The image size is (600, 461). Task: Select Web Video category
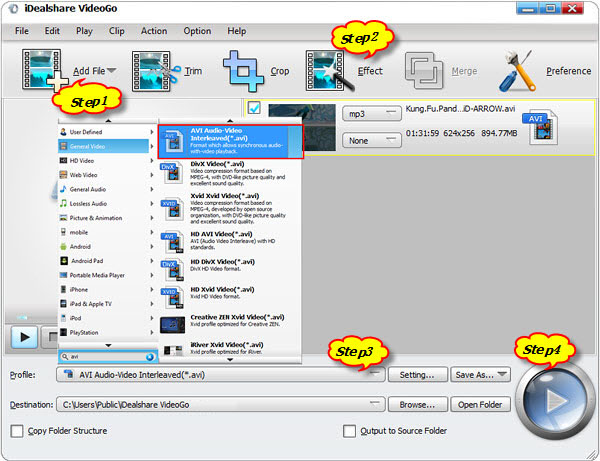(x=106, y=175)
